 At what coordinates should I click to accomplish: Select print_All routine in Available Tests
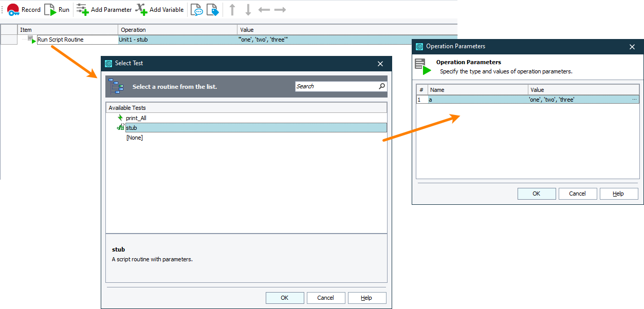click(136, 118)
